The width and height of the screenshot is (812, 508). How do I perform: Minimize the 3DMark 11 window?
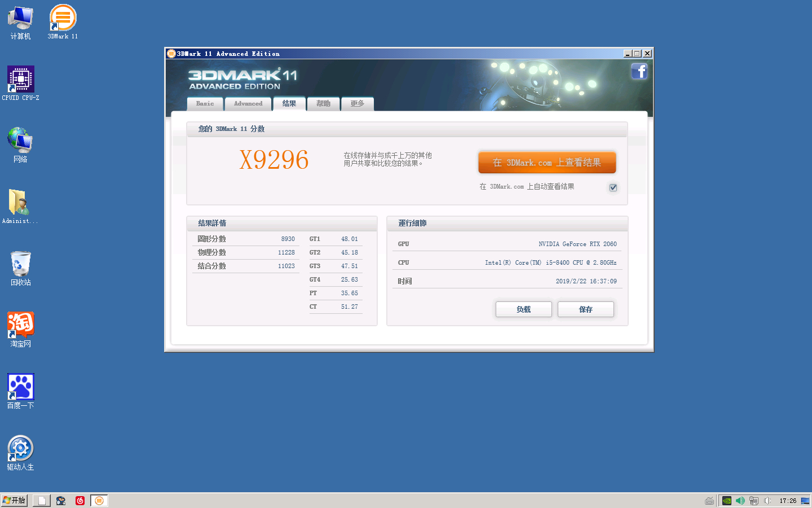[628, 54]
